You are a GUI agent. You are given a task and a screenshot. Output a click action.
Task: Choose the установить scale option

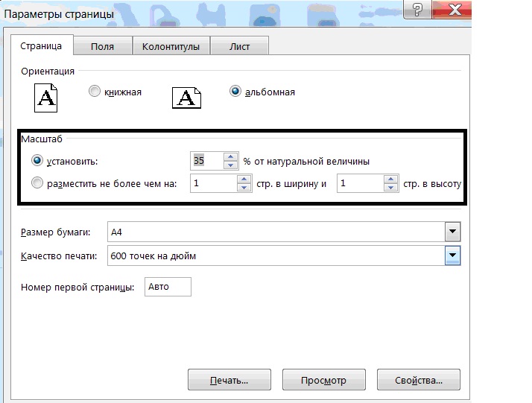[37, 161]
